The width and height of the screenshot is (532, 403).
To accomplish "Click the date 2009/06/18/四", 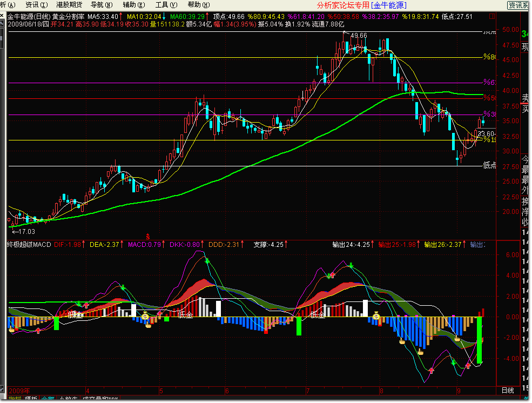I will [28, 24].
